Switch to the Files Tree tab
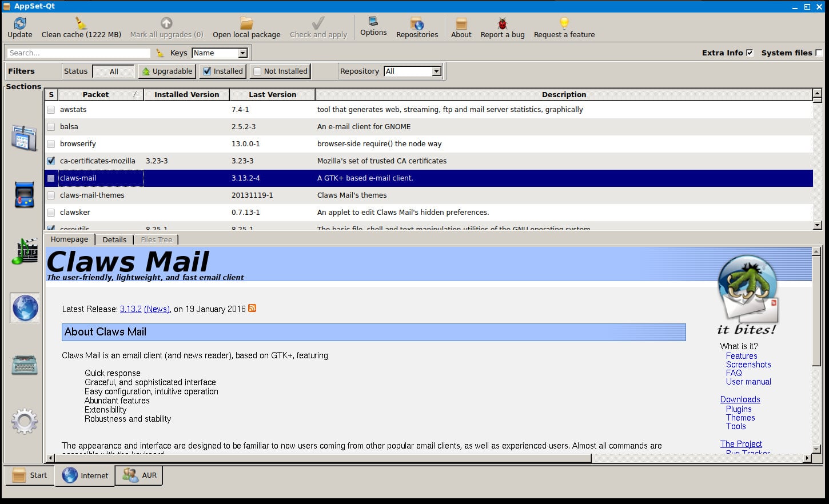 (x=156, y=240)
